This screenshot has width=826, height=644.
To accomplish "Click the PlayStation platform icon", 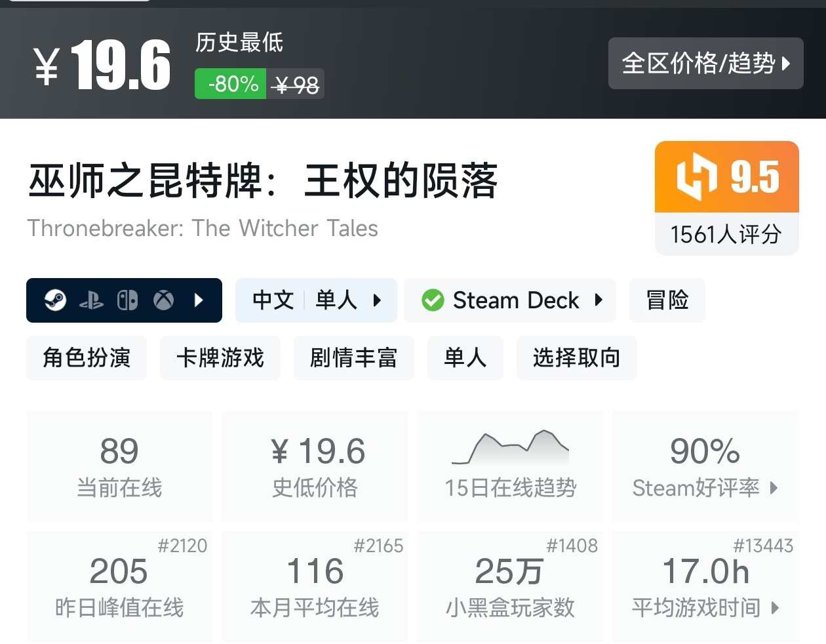I will coord(91,300).
